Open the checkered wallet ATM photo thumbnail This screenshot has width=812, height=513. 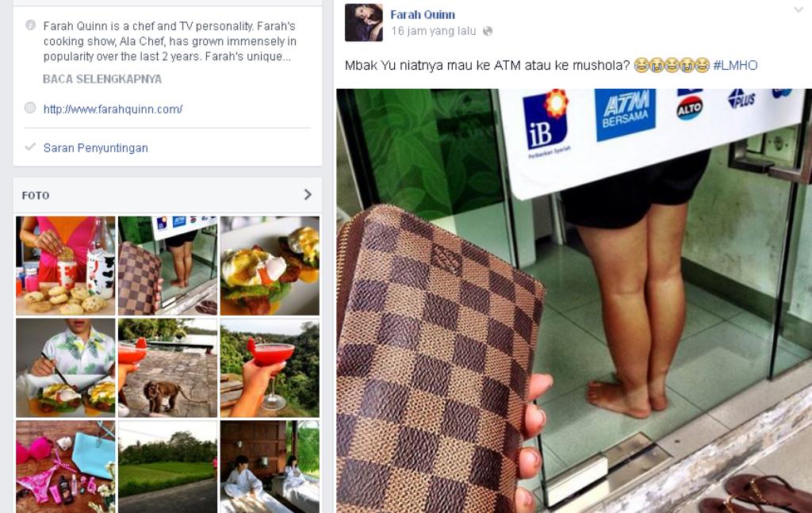pos(168,266)
